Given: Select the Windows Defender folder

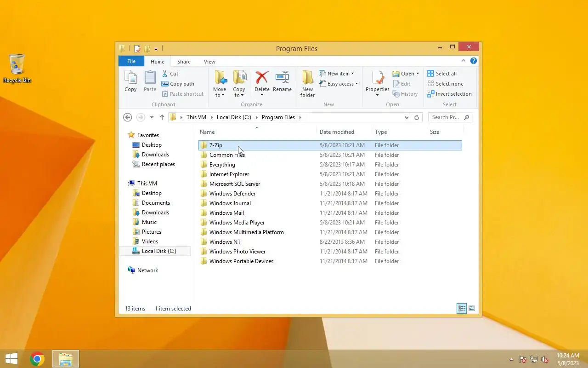Looking at the screenshot, I should click(330, 194).
